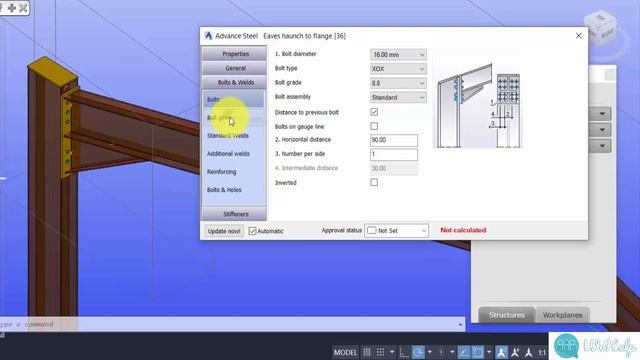Image resolution: width=640 pixels, height=360 pixels.
Task: Switch to the Workplanes tab
Action: tap(562, 315)
